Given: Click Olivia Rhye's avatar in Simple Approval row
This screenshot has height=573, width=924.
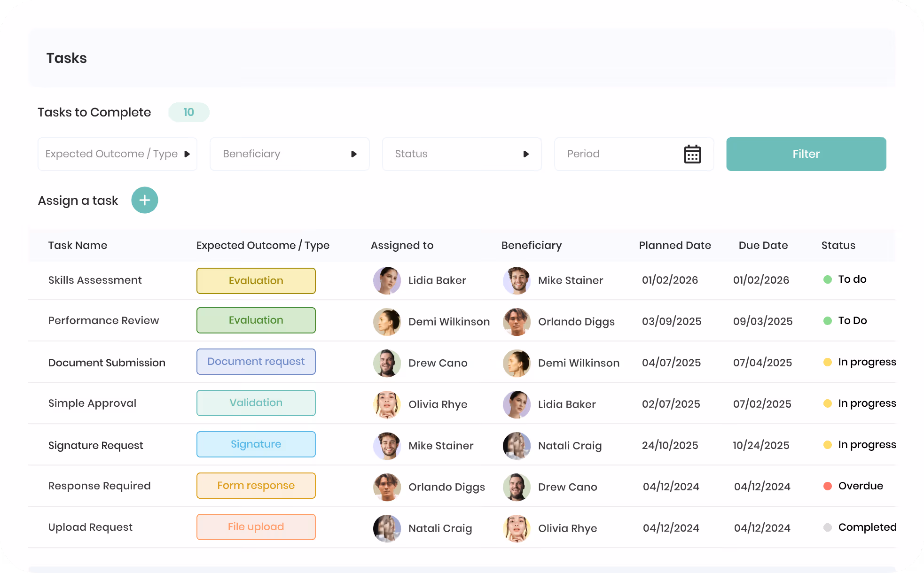Looking at the screenshot, I should click(387, 404).
